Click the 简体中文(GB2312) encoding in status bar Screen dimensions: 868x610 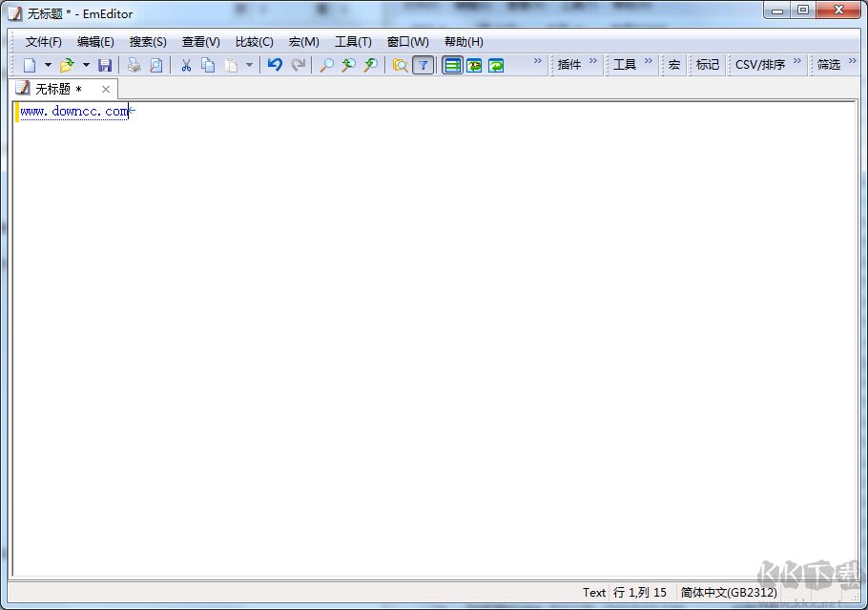coord(729,592)
